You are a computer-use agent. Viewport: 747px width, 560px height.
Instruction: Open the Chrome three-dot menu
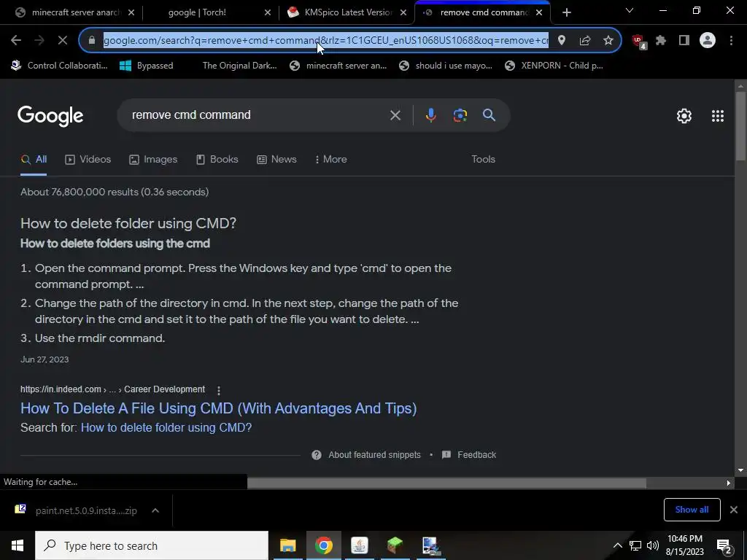(x=731, y=41)
